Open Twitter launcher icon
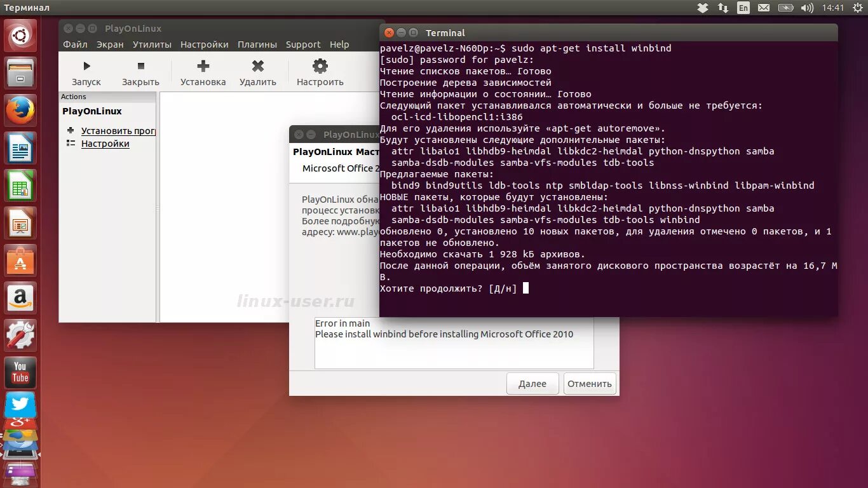Screen dimensions: 868x488 (20, 405)
